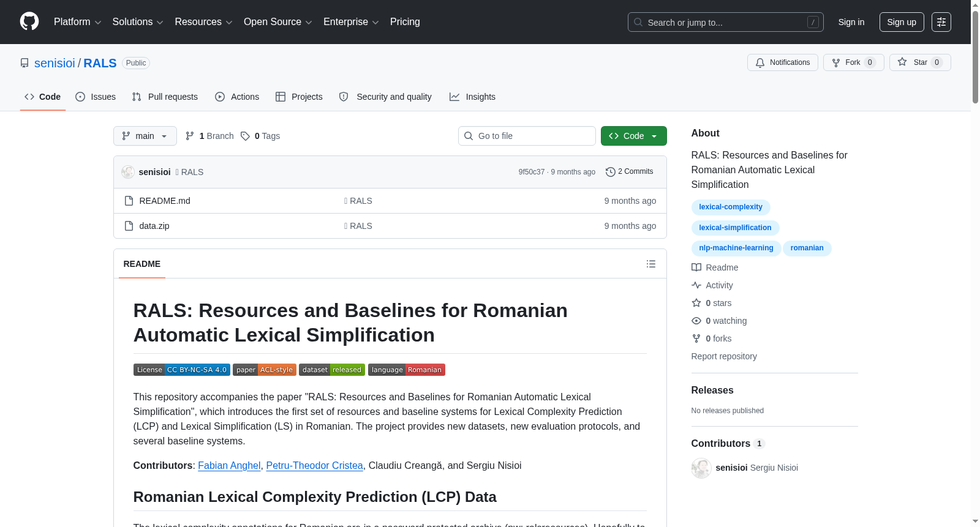The width and height of the screenshot is (980, 527).
Task: Click the README.md file icon
Action: click(x=129, y=201)
